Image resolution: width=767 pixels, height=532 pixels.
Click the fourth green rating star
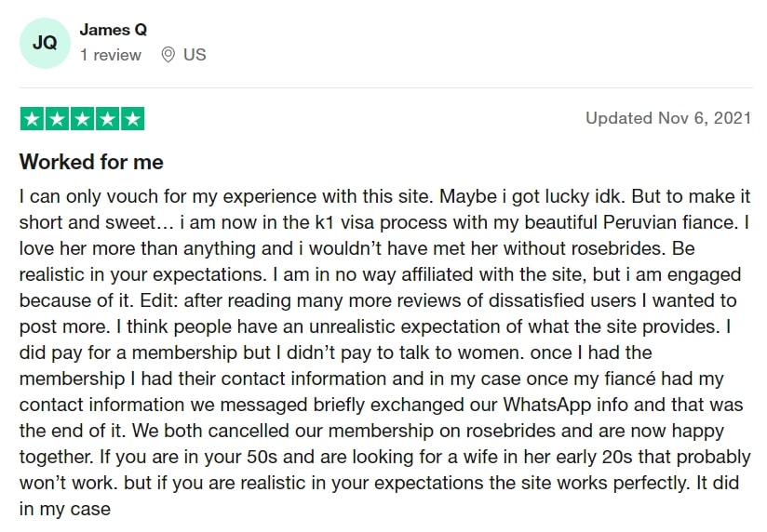(x=107, y=119)
